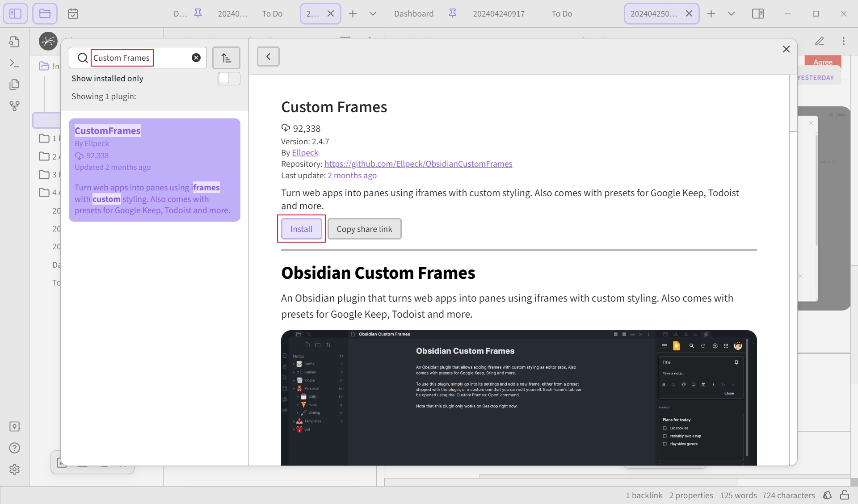
Task: Install the Custom Frames plugin
Action: [301, 229]
